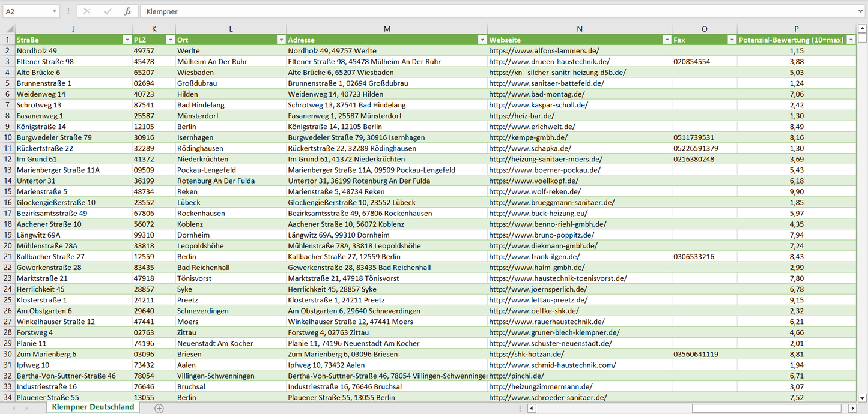The image size is (868, 414).
Task: Select column M header
Action: [x=387, y=29]
